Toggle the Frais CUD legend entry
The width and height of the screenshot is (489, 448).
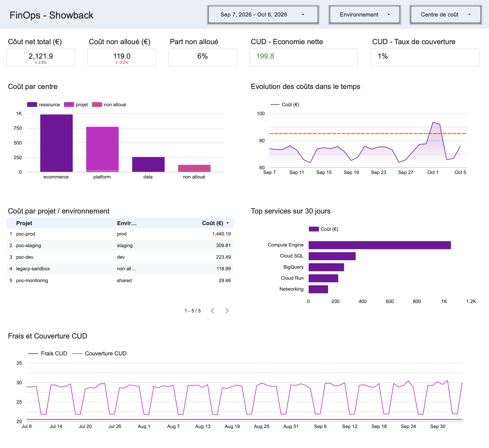pos(47,354)
